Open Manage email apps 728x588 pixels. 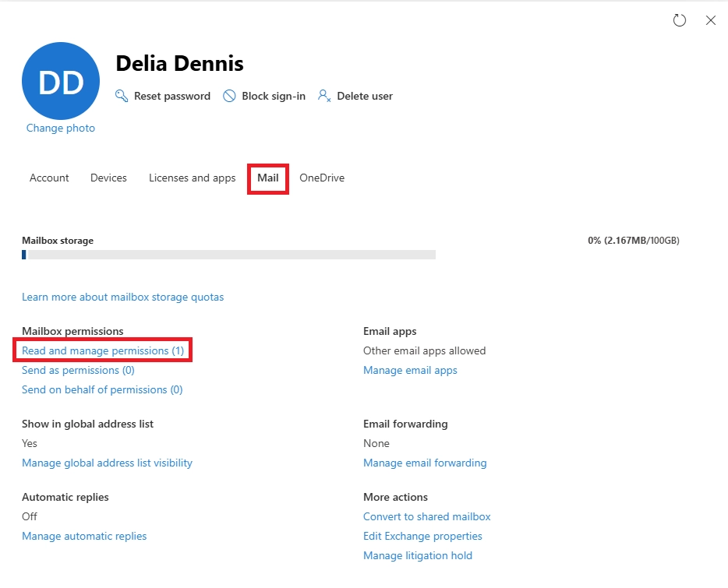pos(411,370)
